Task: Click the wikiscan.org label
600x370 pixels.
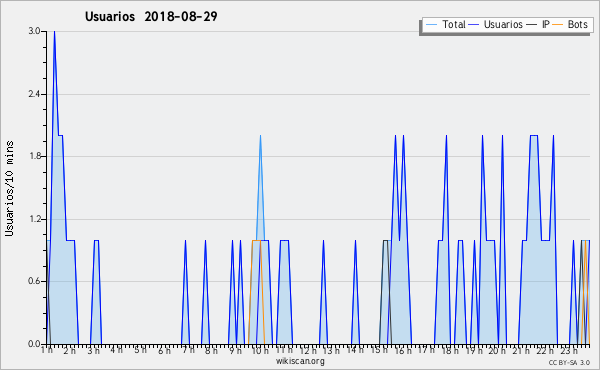Action: pos(300,361)
